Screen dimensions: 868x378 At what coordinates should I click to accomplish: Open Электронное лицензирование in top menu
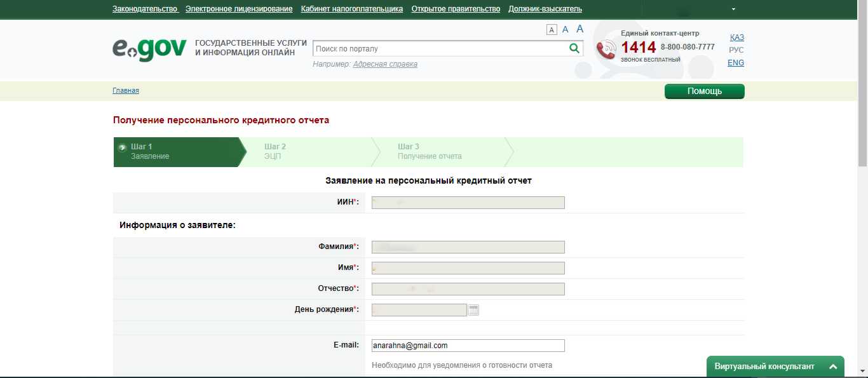pyautogui.click(x=239, y=9)
